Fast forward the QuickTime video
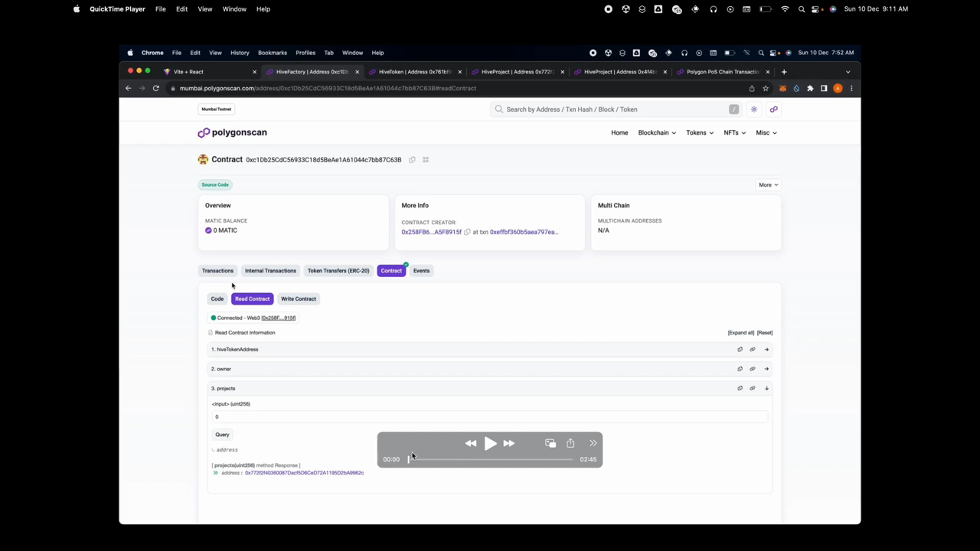This screenshot has width=980, height=551. pos(509,443)
